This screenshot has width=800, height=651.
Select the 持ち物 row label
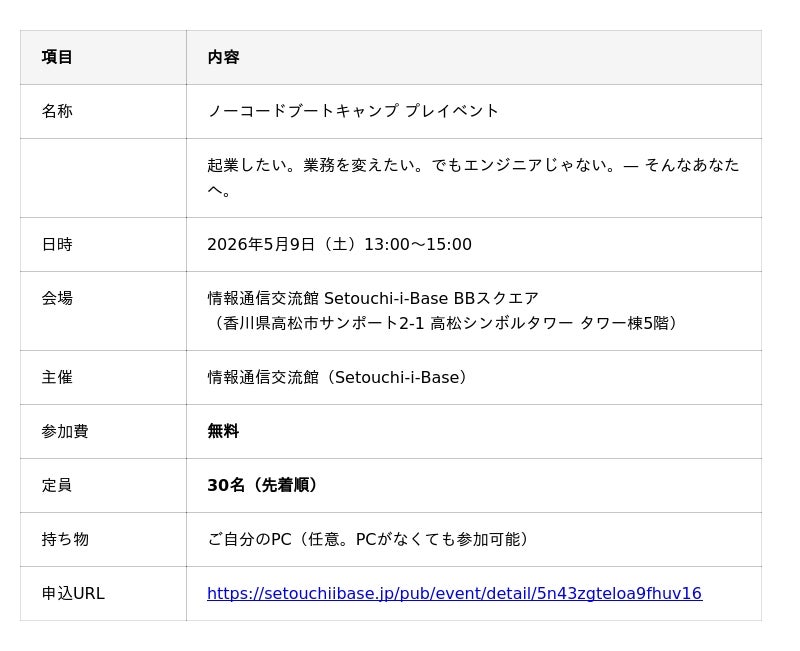click(x=65, y=540)
